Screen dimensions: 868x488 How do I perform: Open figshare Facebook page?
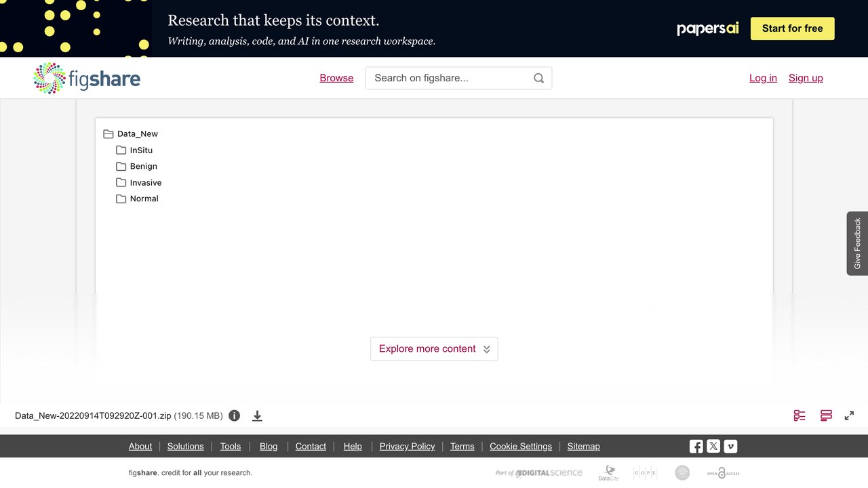pos(696,446)
